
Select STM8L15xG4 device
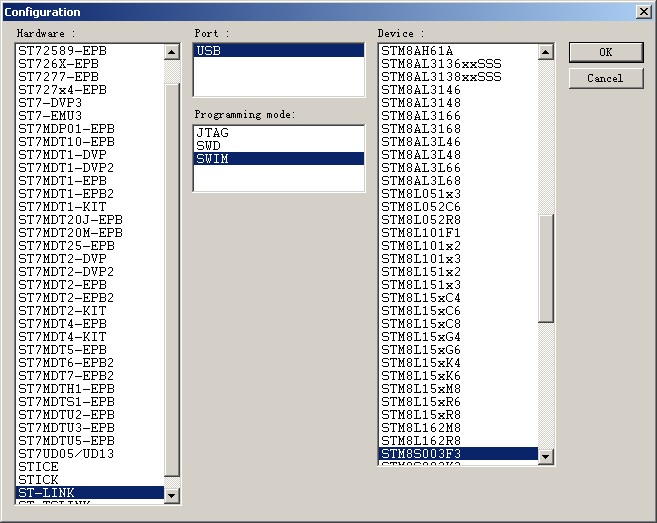click(458, 337)
